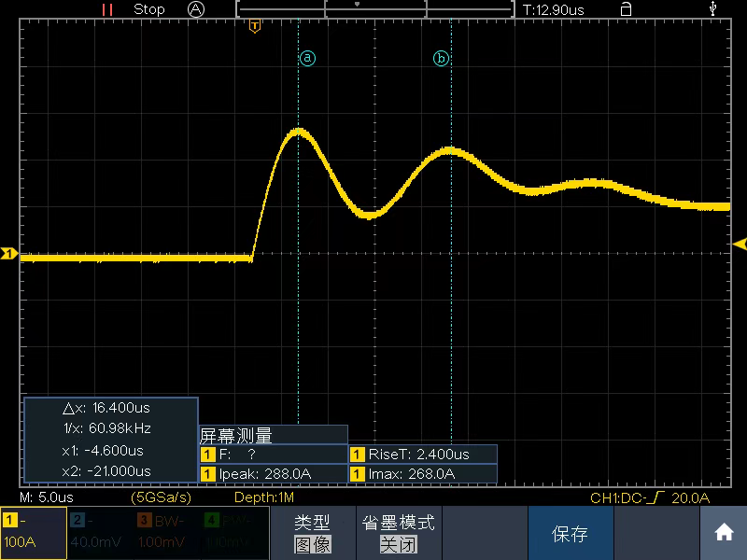Click the memory position overview bar

tap(375, 9)
